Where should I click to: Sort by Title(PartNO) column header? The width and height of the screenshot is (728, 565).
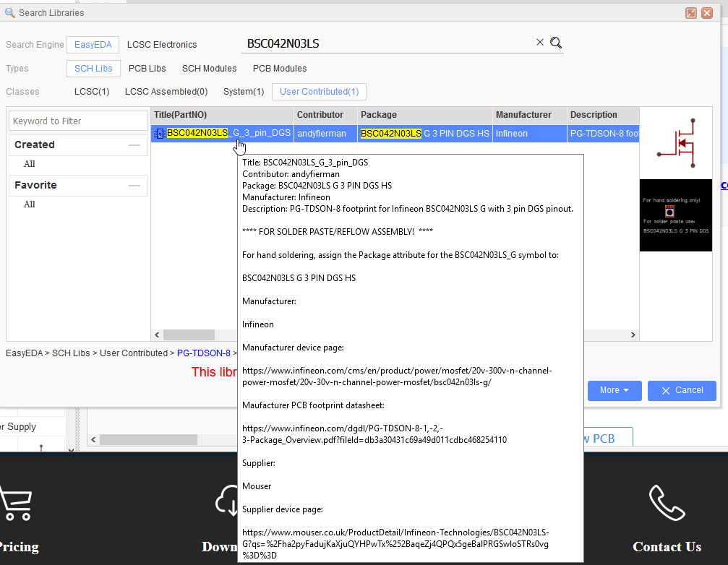pyautogui.click(x=223, y=115)
